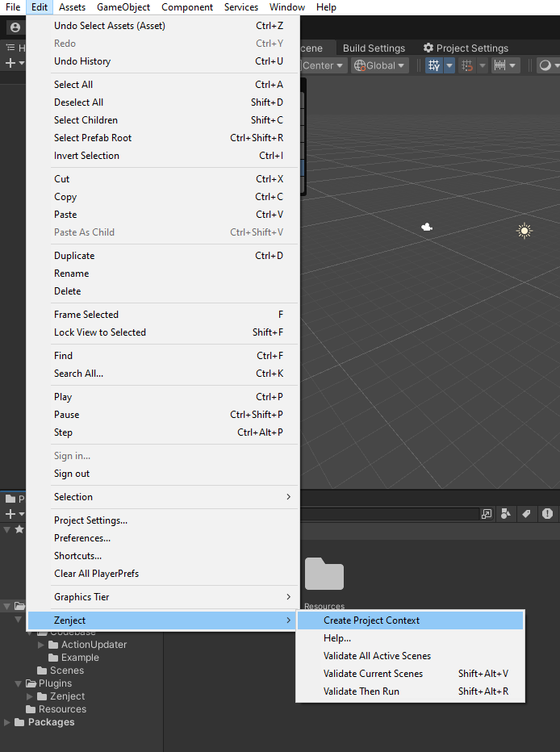Choose Validate Current Scenes
Viewport: 560px width, 752px height.
coord(411,674)
